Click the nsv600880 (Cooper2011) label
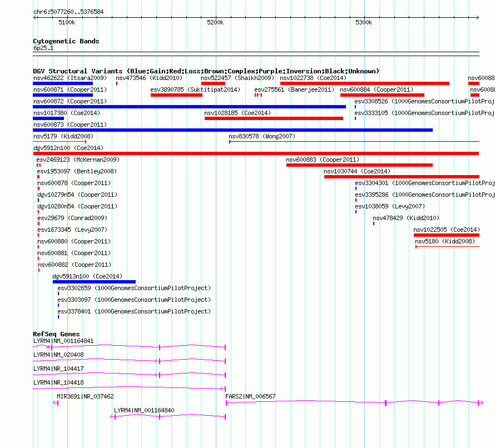This screenshot has height=448, width=495. tap(74, 241)
